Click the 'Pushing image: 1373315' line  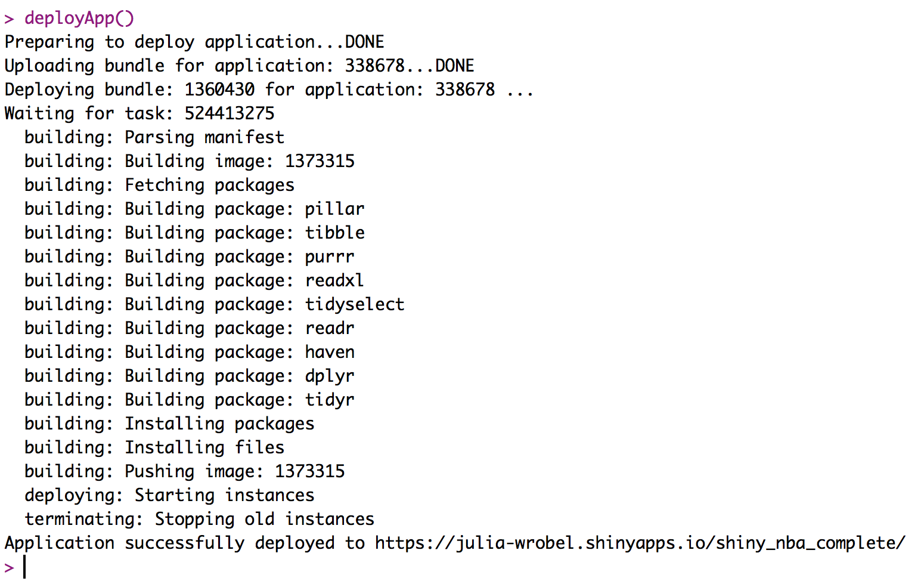(x=184, y=471)
